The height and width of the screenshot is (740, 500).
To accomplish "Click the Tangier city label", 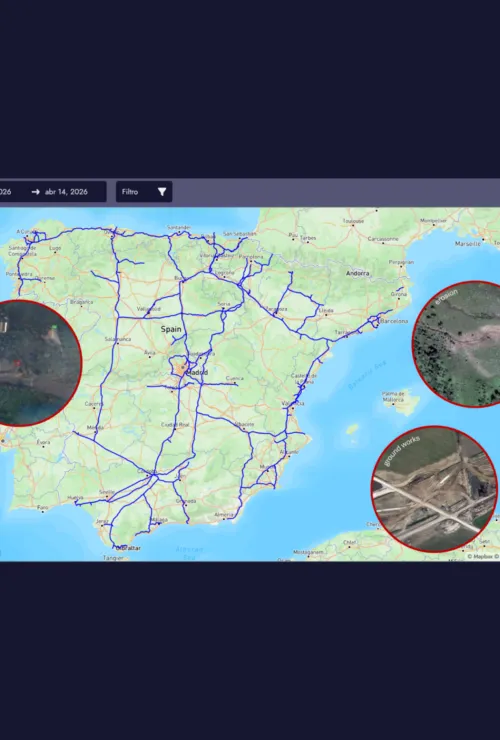I will tap(113, 558).
